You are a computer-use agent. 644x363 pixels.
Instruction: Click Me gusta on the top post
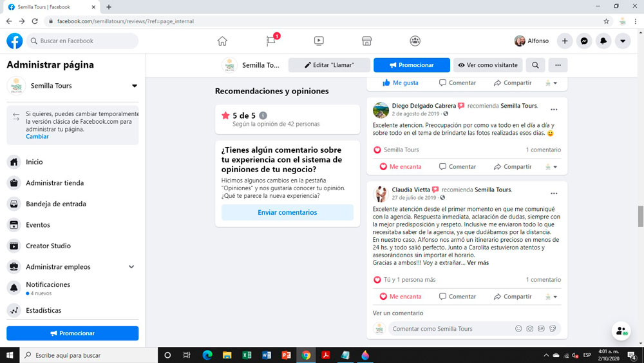coord(400,83)
